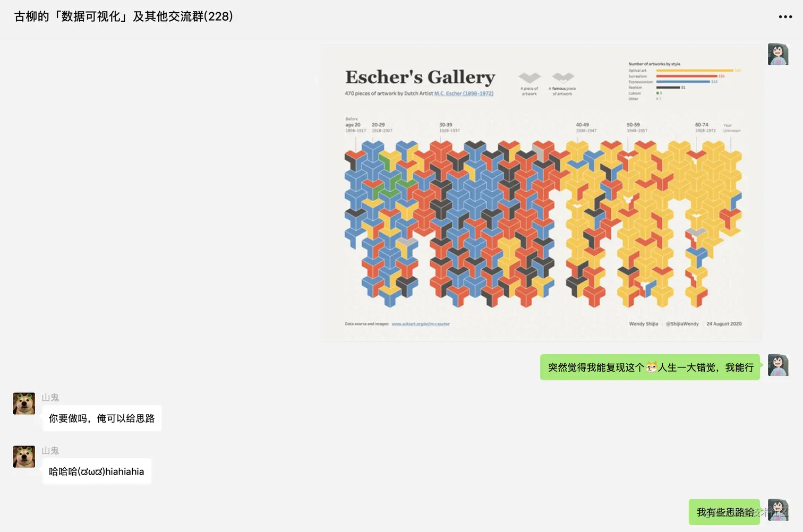Image resolution: width=803 pixels, height=532 pixels.
Task: Open the chat options three-dot menu
Action: (x=785, y=17)
